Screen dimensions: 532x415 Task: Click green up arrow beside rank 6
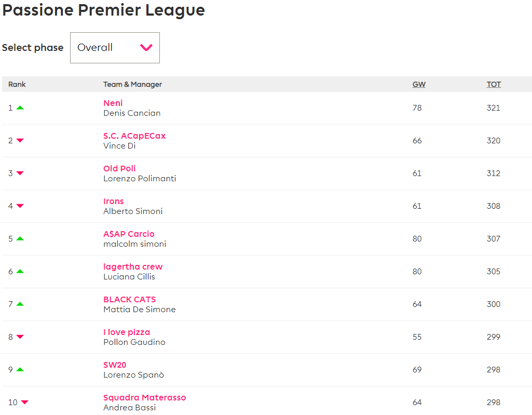[20, 271]
